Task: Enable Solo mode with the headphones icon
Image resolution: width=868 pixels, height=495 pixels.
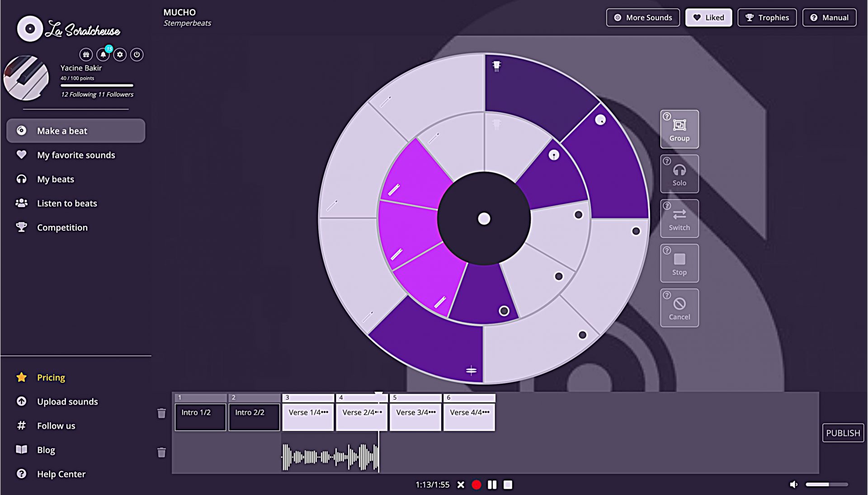Action: click(x=679, y=174)
